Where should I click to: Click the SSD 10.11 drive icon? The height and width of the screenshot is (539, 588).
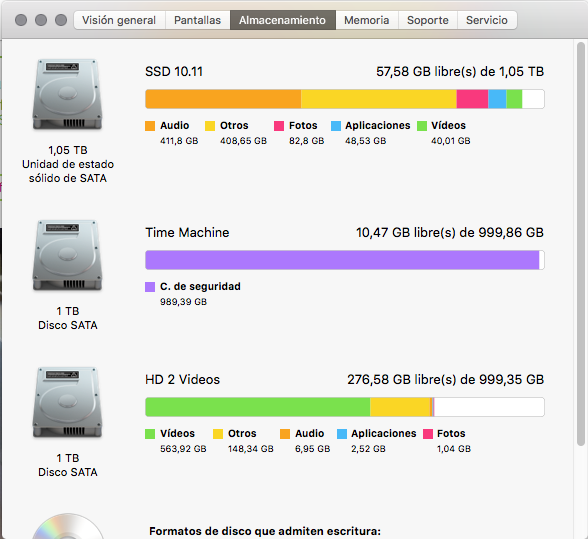[x=68, y=95]
